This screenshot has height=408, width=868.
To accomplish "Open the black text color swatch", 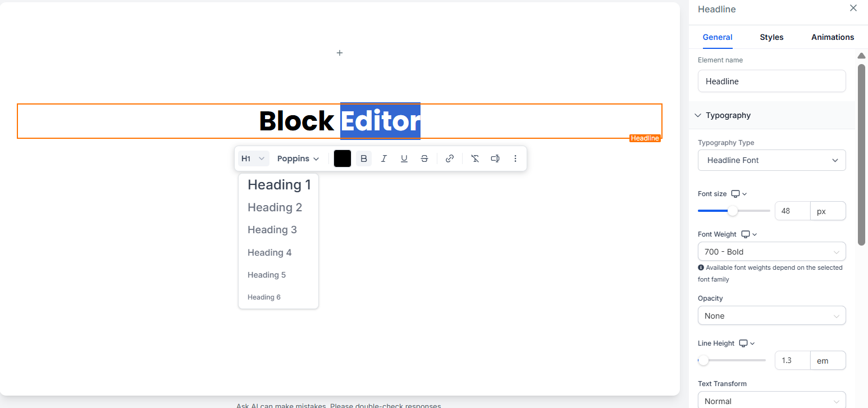I will [342, 158].
